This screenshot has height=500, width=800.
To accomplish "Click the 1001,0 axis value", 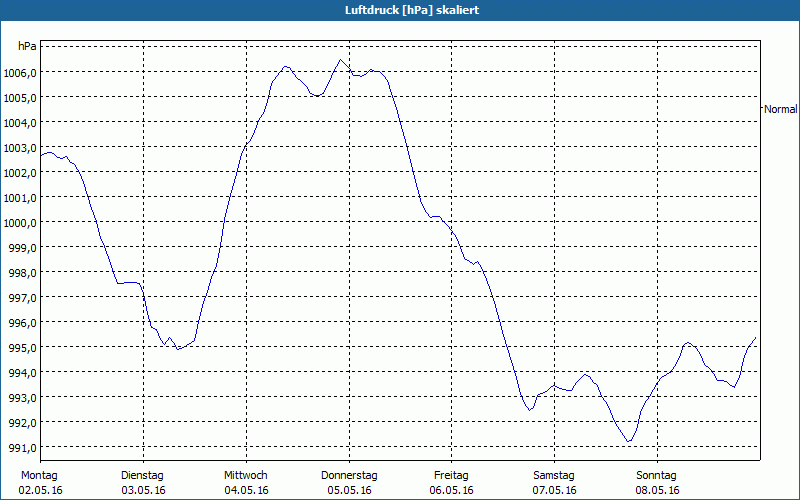I will coord(20,197).
